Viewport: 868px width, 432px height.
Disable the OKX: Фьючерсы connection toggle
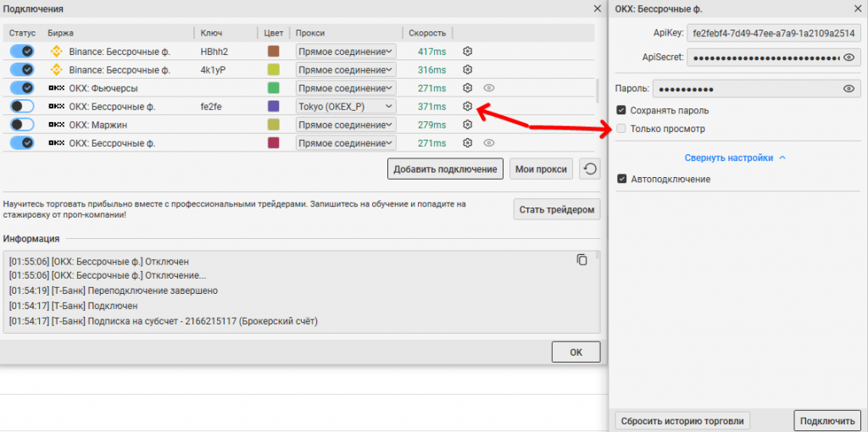point(21,88)
